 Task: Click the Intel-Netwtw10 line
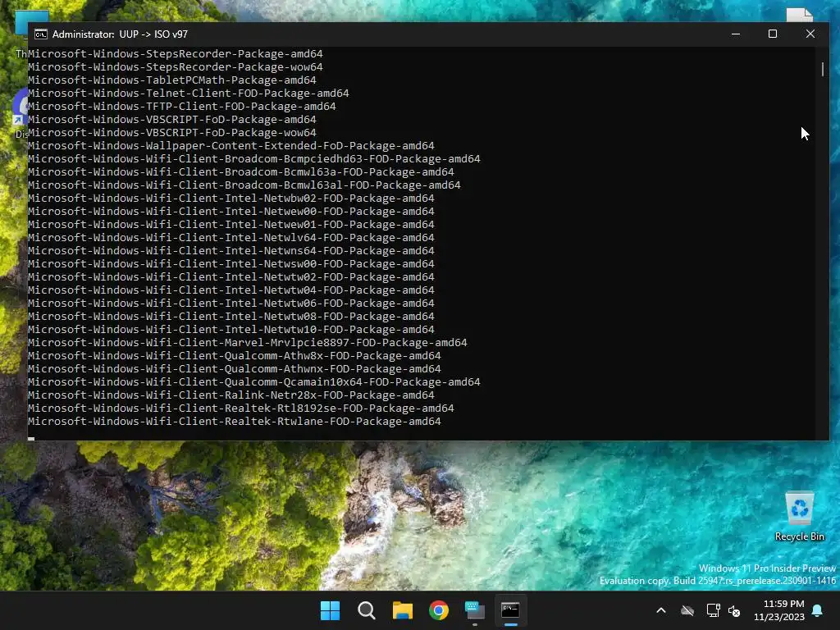[231, 330]
